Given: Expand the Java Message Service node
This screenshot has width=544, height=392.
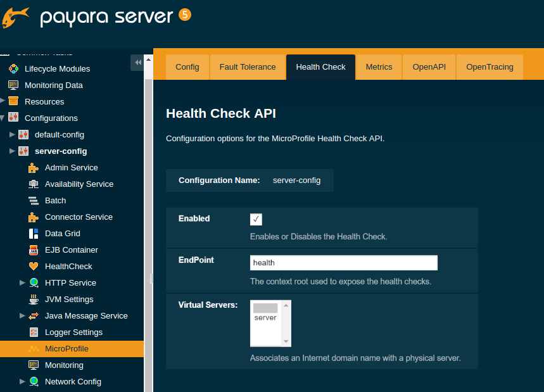Looking at the screenshot, I should pos(22,315).
